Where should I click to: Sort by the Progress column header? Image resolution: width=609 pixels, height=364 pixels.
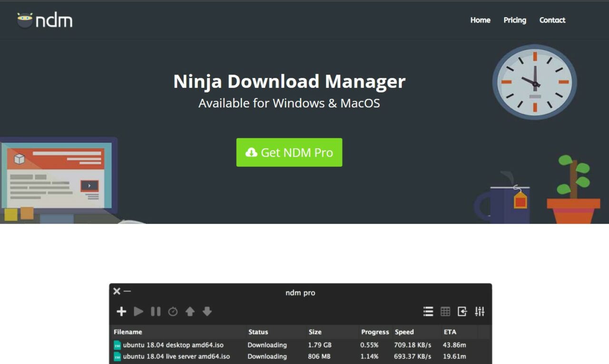tap(375, 332)
